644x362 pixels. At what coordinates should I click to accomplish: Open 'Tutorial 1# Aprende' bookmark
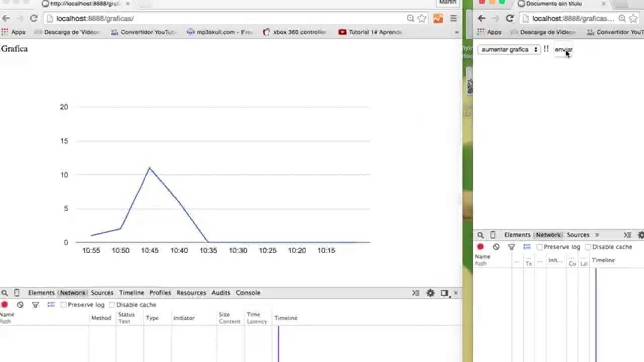tap(371, 32)
